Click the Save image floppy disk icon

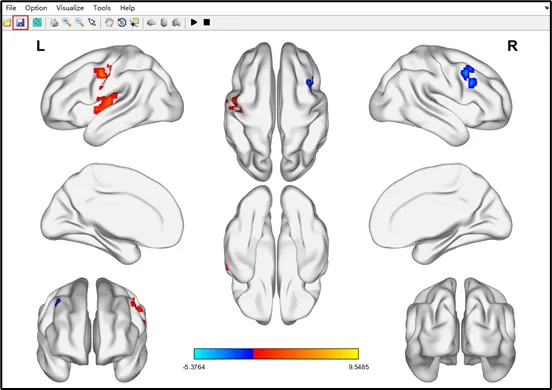click(20, 23)
